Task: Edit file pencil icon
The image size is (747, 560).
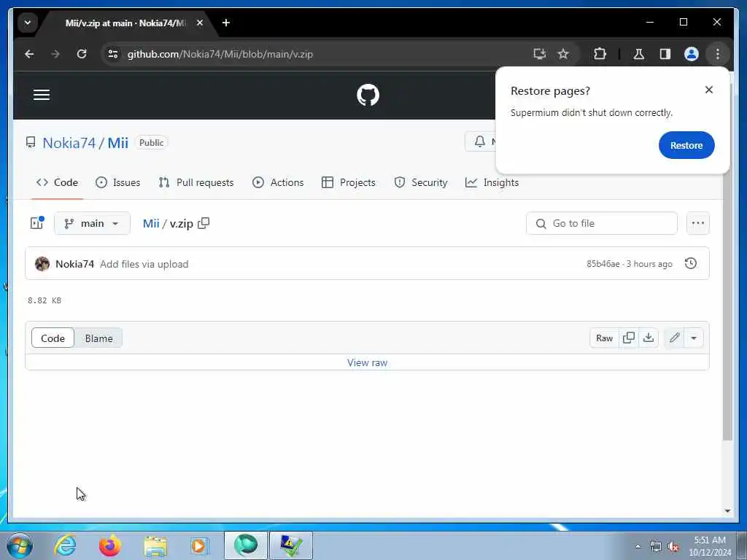Action: coord(674,338)
